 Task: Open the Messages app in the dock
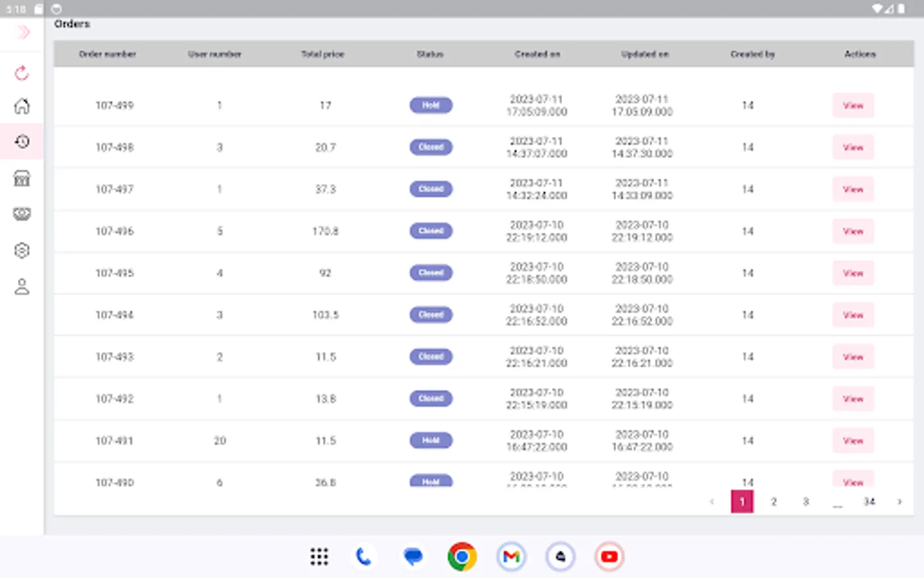(413, 557)
